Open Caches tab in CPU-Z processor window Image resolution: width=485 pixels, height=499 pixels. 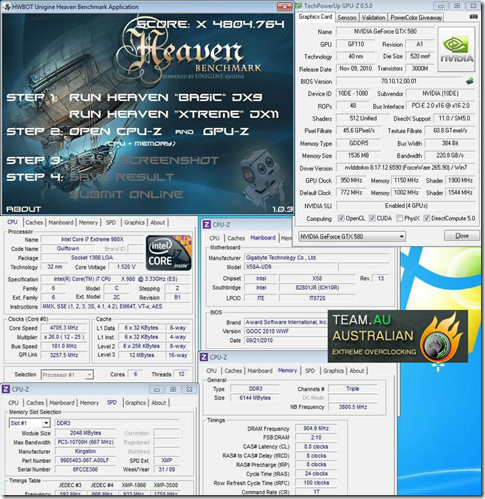[x=34, y=222]
